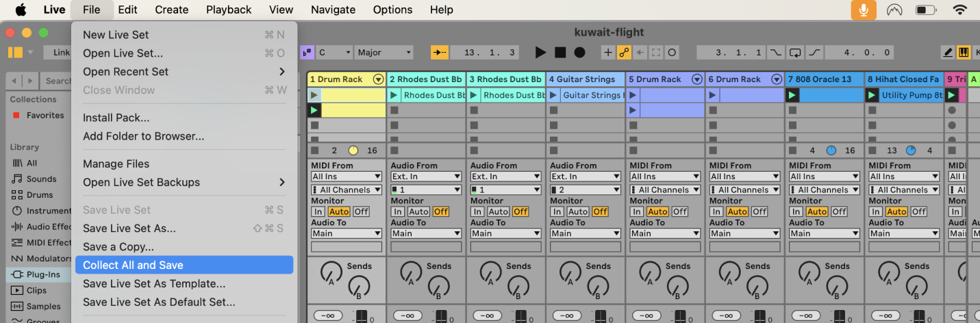Toggle Draw Mode pencil button
Image resolution: width=980 pixels, height=323 pixels.
pyautogui.click(x=948, y=52)
